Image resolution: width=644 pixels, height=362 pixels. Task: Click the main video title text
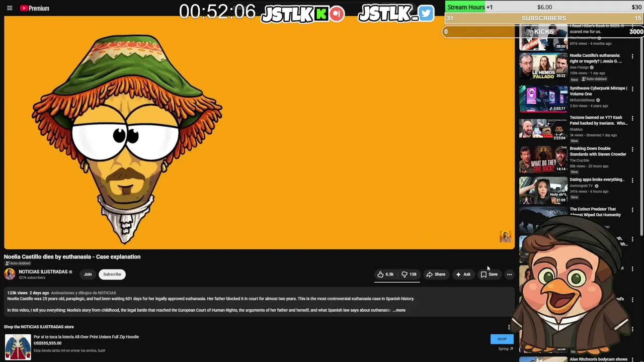click(x=72, y=257)
